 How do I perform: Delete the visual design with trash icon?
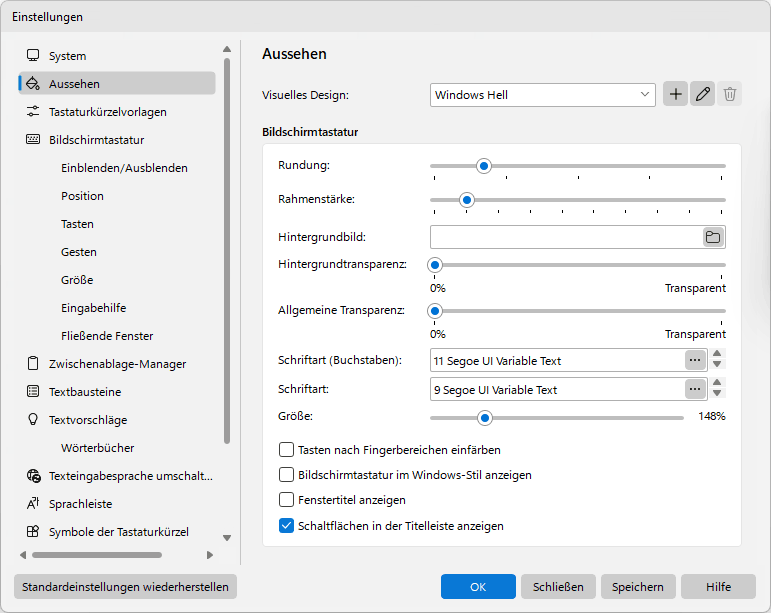pyautogui.click(x=729, y=94)
